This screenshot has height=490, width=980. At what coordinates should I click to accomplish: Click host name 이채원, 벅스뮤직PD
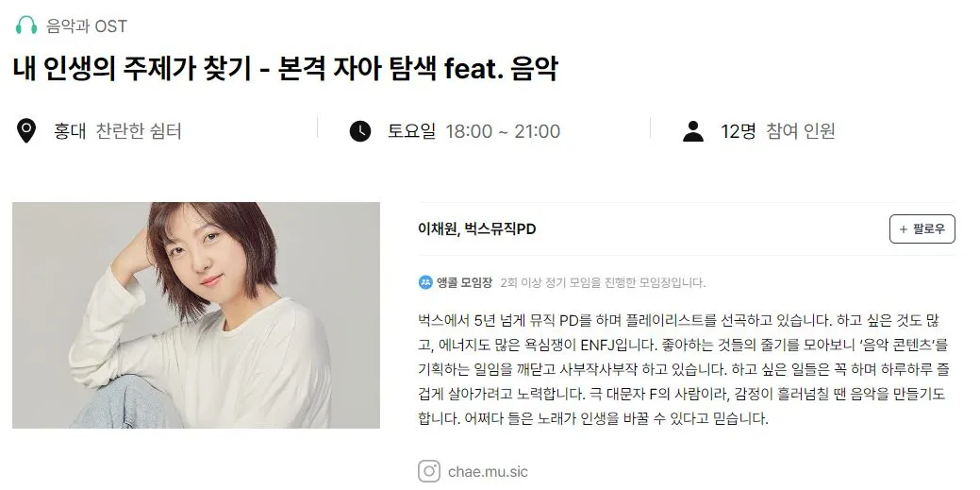(x=477, y=229)
